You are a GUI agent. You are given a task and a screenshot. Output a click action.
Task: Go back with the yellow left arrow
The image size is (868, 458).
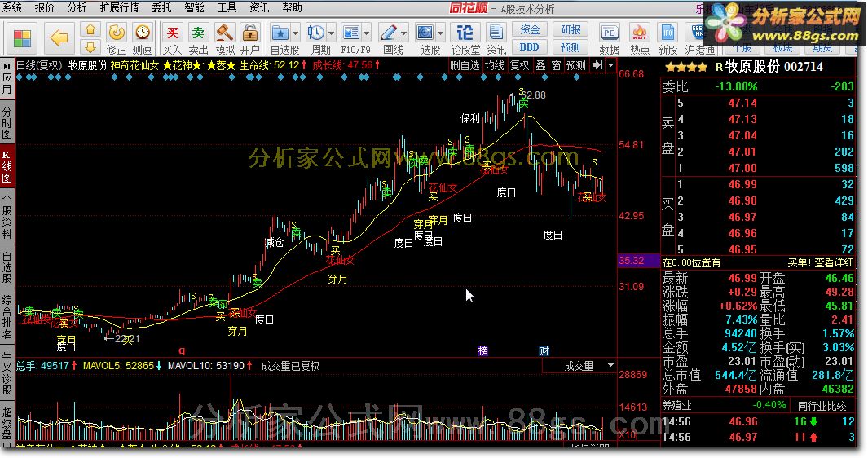[x=59, y=38]
